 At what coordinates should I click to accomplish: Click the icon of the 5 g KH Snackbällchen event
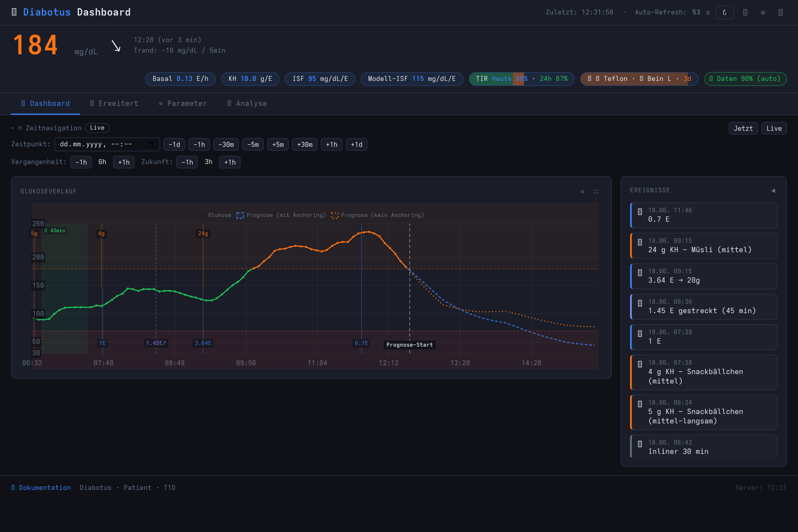[640, 404]
